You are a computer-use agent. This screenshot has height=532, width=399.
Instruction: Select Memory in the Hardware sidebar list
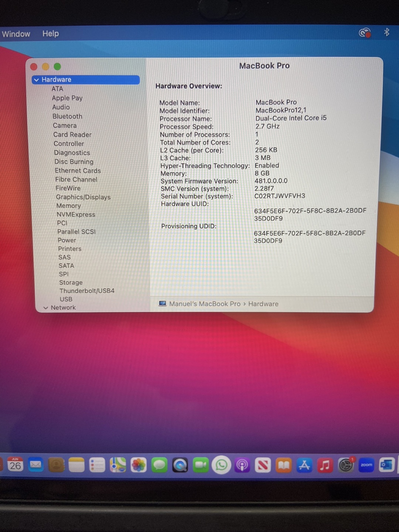tap(68, 206)
